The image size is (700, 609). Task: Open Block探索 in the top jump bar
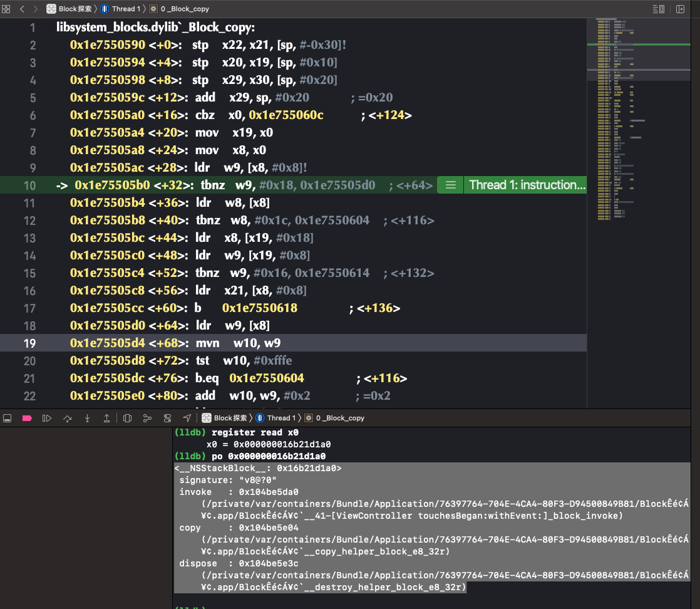[x=69, y=9]
